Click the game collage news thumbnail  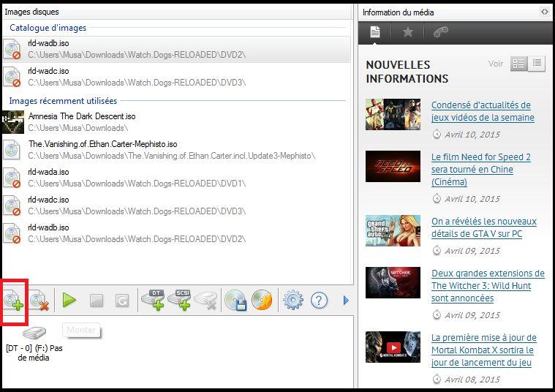tap(393, 114)
